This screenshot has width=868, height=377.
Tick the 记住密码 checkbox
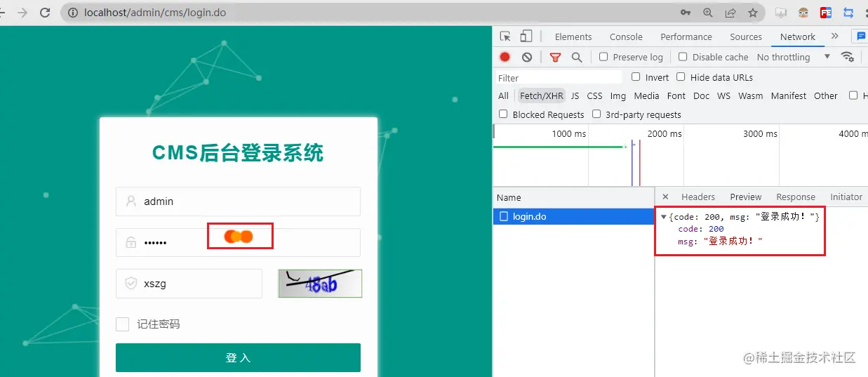point(123,324)
